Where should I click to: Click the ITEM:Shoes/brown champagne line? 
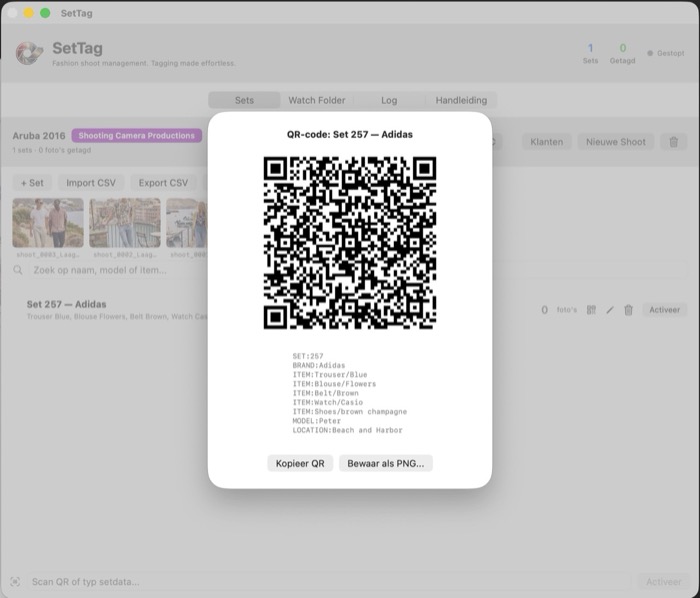[350, 411]
